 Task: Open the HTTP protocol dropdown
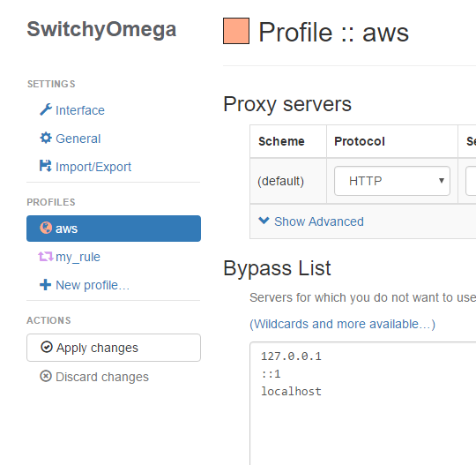tap(392, 181)
